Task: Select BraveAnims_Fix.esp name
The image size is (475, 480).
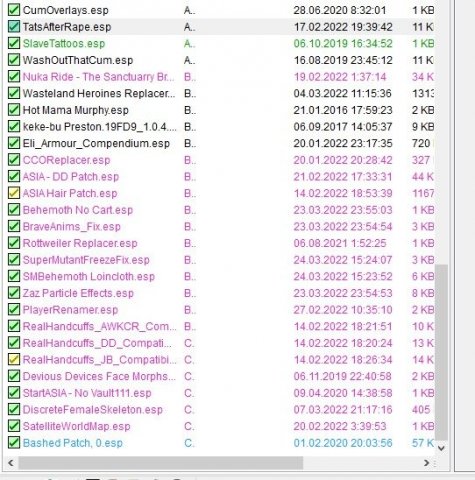Action: pyautogui.click(x=72, y=227)
